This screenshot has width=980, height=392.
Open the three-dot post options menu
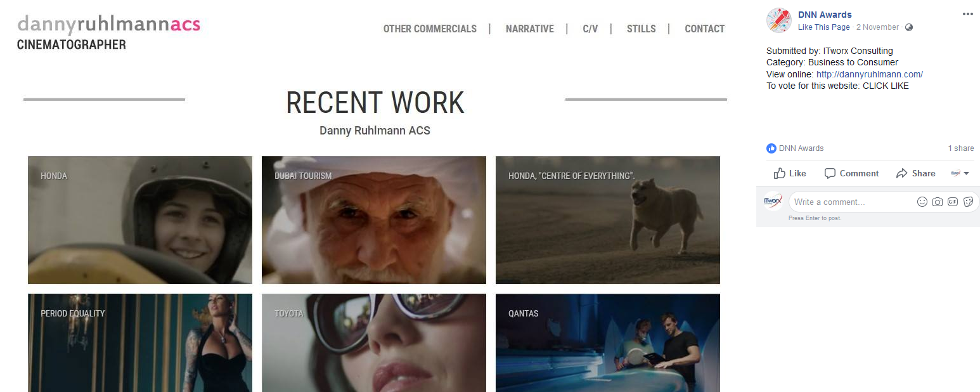click(x=967, y=15)
